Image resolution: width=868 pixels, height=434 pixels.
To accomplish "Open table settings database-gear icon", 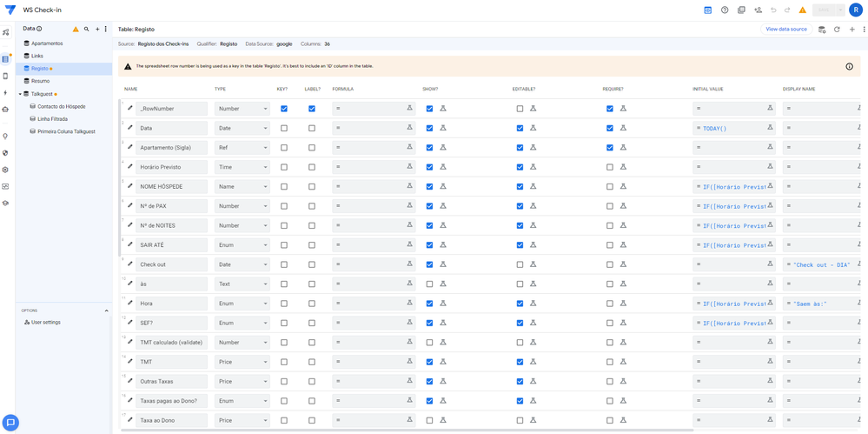I will click(822, 30).
